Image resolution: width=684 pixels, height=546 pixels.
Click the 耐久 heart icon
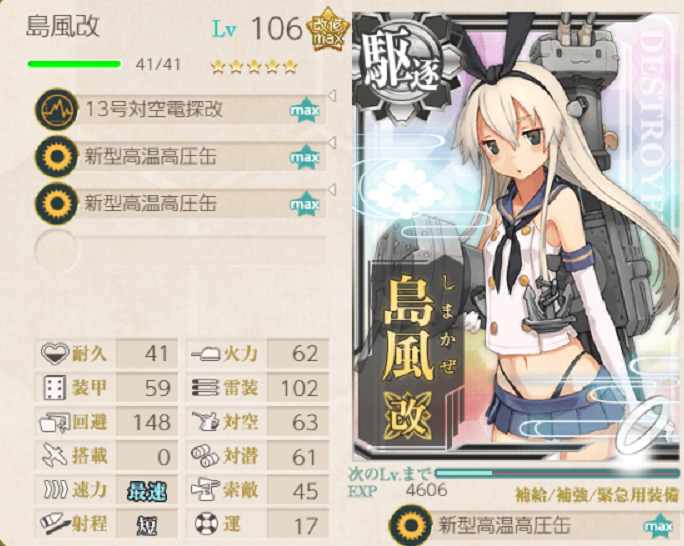pyautogui.click(x=55, y=353)
